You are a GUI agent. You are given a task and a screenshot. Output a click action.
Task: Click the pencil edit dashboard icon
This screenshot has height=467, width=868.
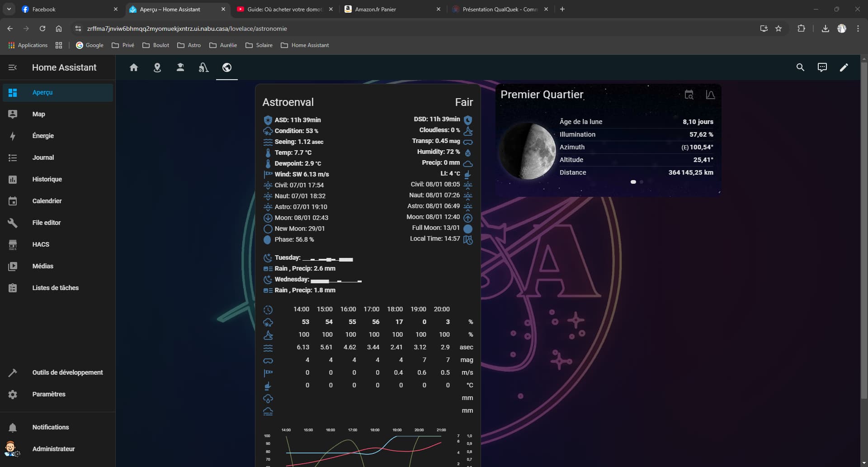[844, 67]
